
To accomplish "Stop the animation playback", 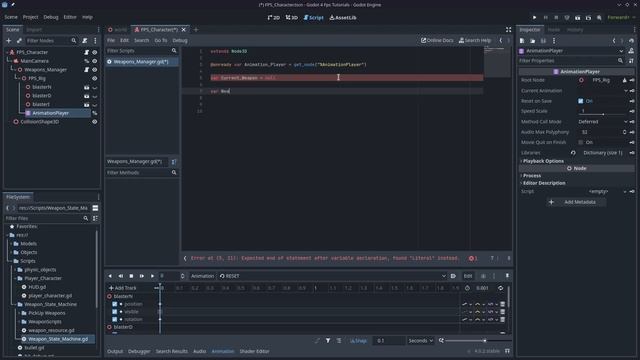I will (131, 276).
